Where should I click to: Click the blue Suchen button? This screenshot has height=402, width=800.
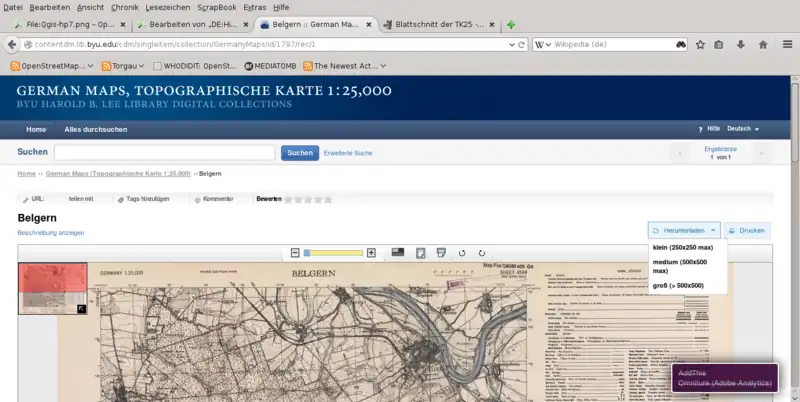[300, 153]
